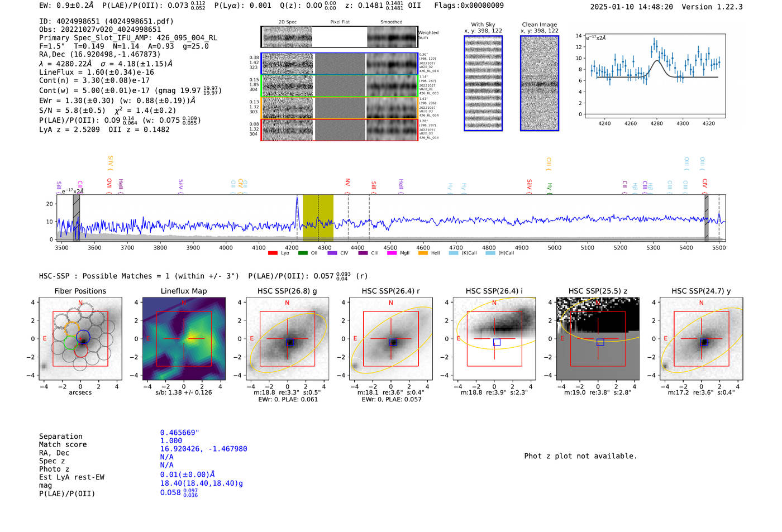
Task: Open the Gaussian line-fit plot near 4280
Action: click(655, 76)
